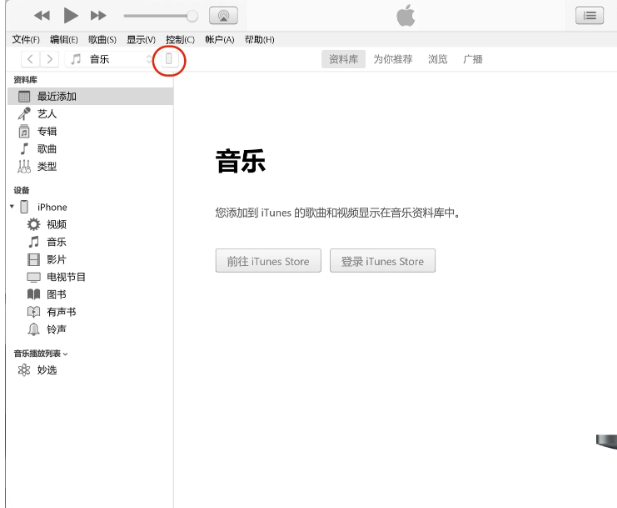Start playback with the play button
The width and height of the screenshot is (617, 508).
(71, 15)
